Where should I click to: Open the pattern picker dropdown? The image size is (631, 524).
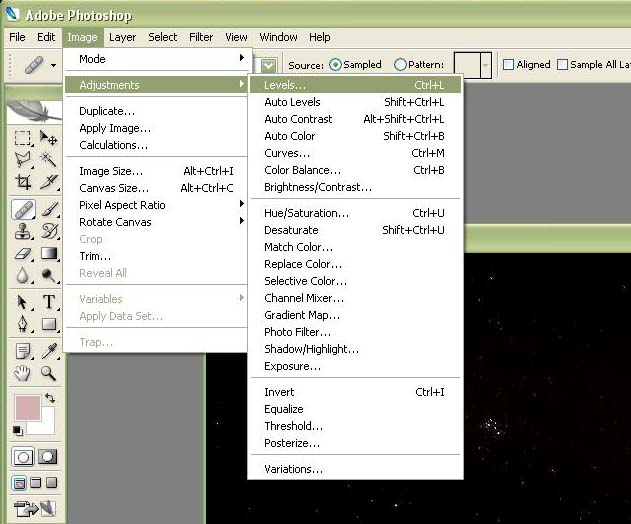(486, 65)
